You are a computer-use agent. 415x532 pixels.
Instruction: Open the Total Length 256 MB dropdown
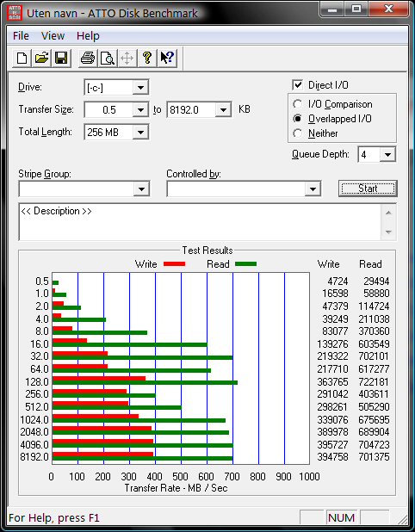[140, 132]
